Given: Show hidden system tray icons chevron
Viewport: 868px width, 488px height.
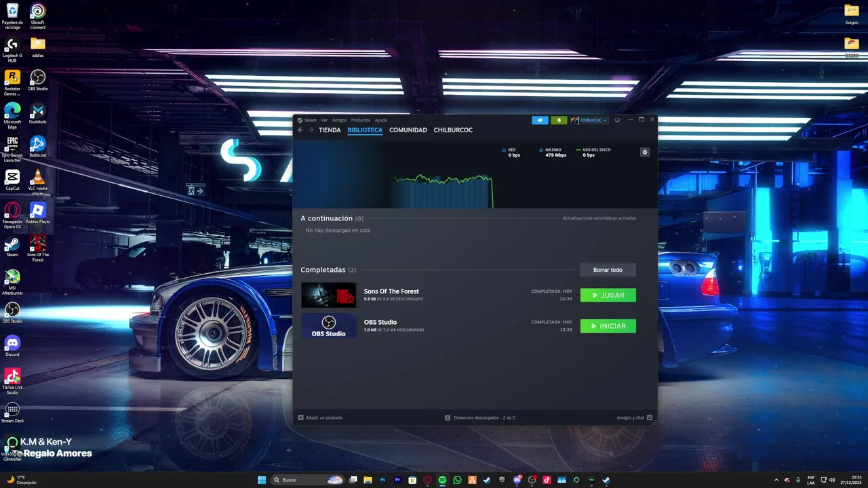Looking at the screenshot, I should coord(776,480).
